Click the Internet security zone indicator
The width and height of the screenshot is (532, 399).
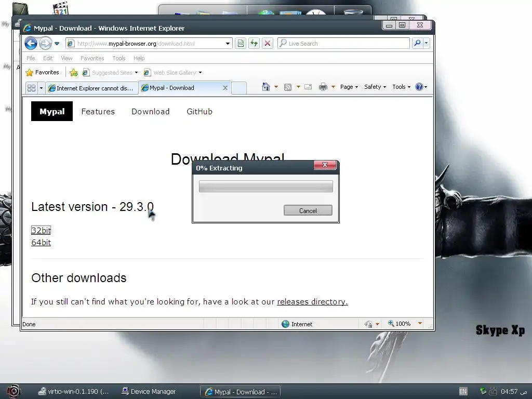point(297,324)
